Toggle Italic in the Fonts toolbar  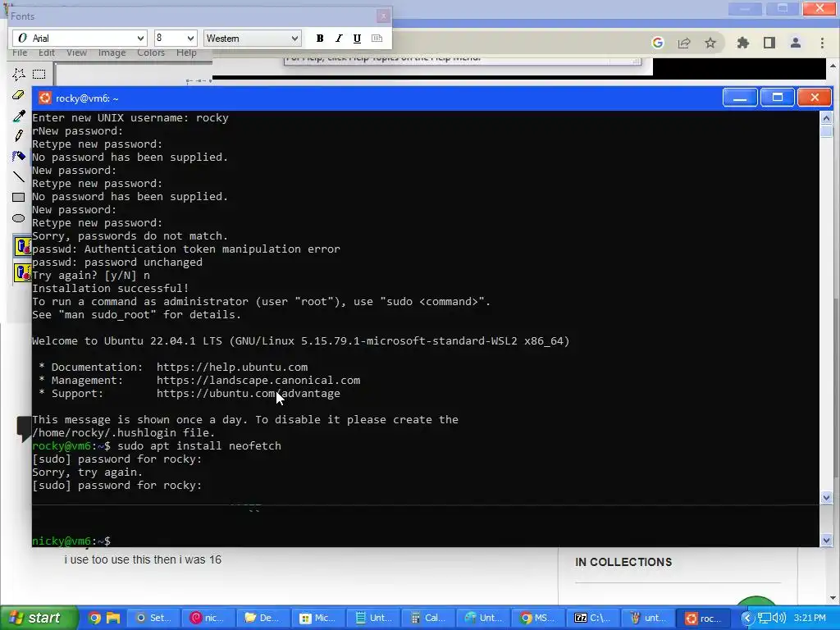click(339, 38)
